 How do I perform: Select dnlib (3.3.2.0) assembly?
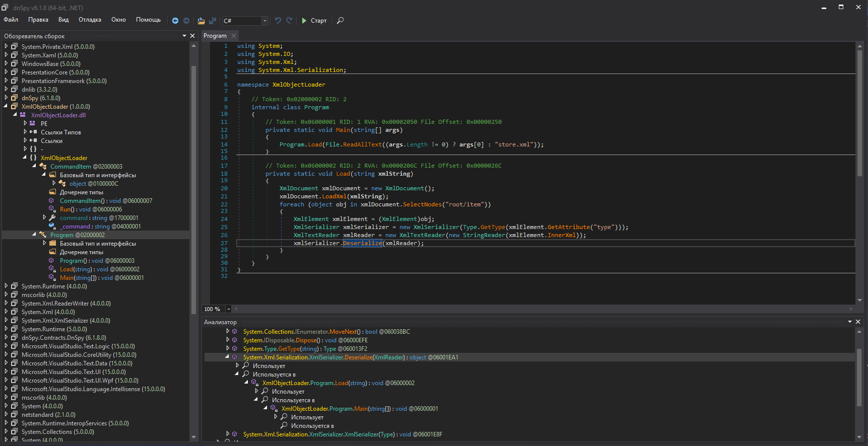tap(39, 90)
